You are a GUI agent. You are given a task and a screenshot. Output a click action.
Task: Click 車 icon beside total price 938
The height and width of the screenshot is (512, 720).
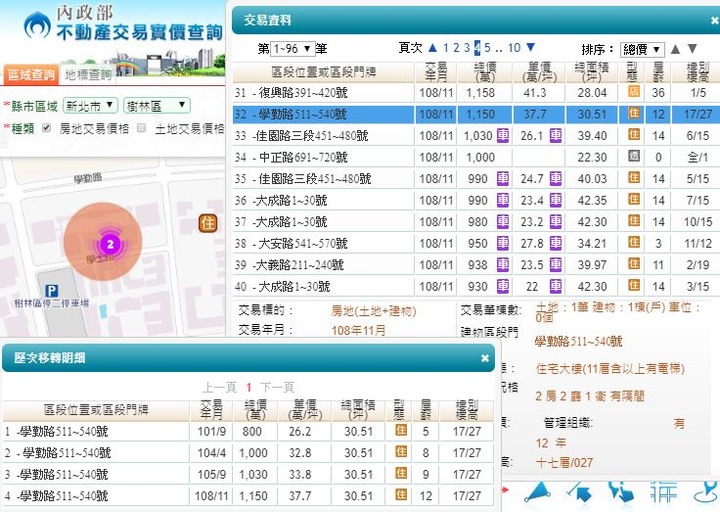tap(503, 265)
